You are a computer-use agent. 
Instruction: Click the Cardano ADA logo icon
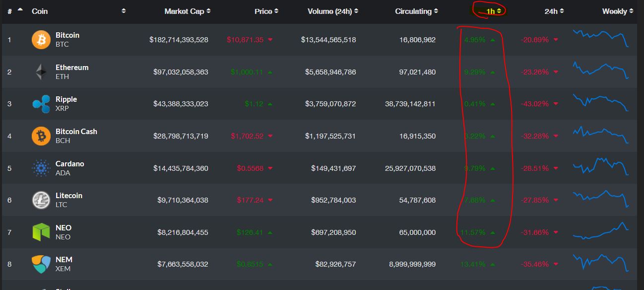41,168
